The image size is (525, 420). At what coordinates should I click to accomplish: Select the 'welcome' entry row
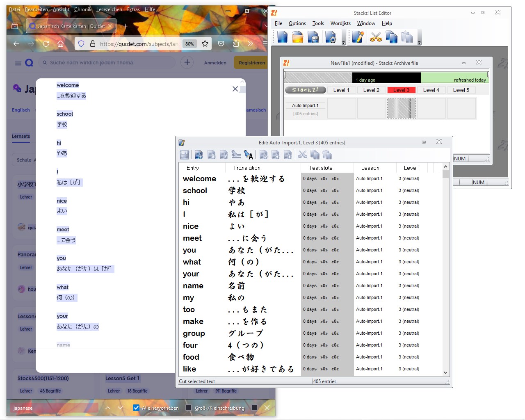pyautogui.click(x=310, y=179)
